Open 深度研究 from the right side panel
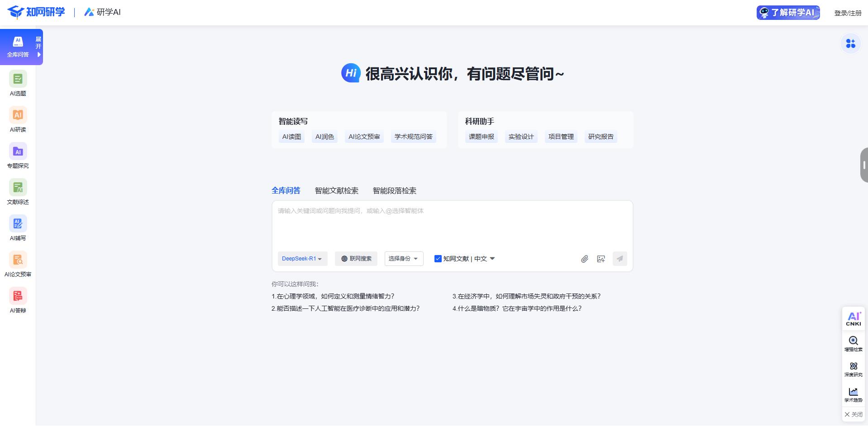The image size is (868, 426). pos(853,369)
